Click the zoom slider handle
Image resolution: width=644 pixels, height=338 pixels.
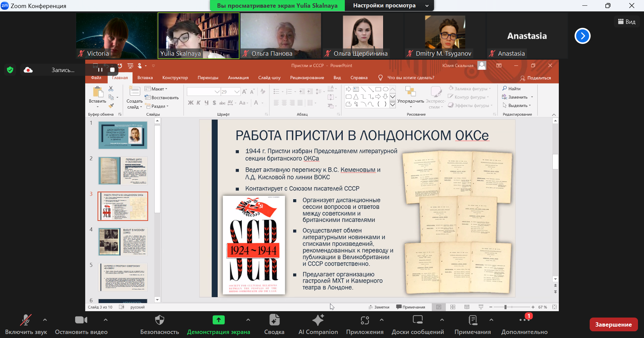(x=505, y=307)
